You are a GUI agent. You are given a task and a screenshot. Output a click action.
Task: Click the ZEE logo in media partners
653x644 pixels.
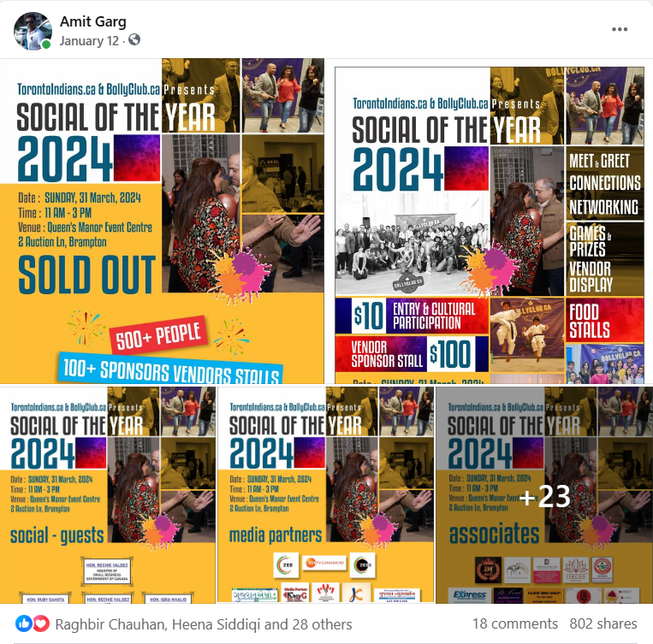pos(286,565)
